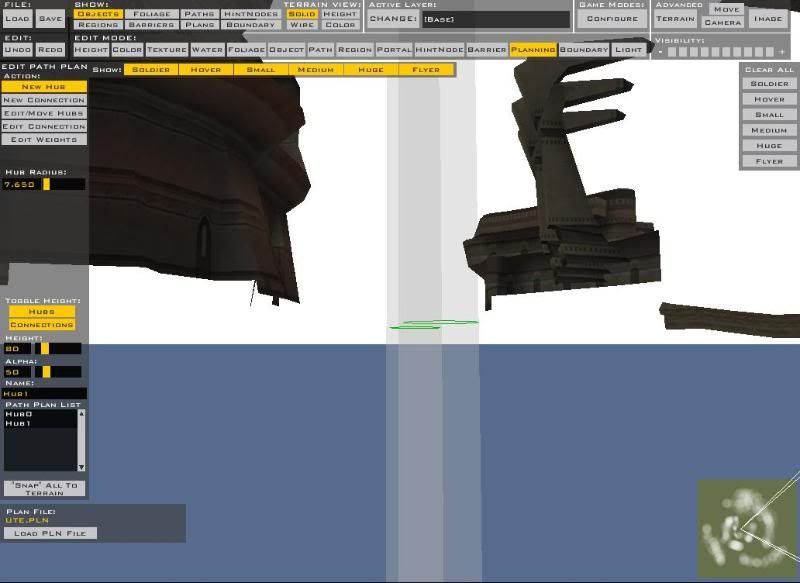Redo the last edit
This screenshot has width=800, height=583.
pos(51,49)
